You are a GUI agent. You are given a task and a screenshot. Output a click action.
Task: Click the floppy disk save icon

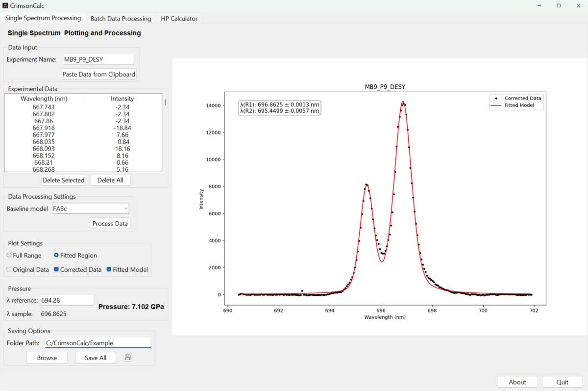[x=127, y=358]
